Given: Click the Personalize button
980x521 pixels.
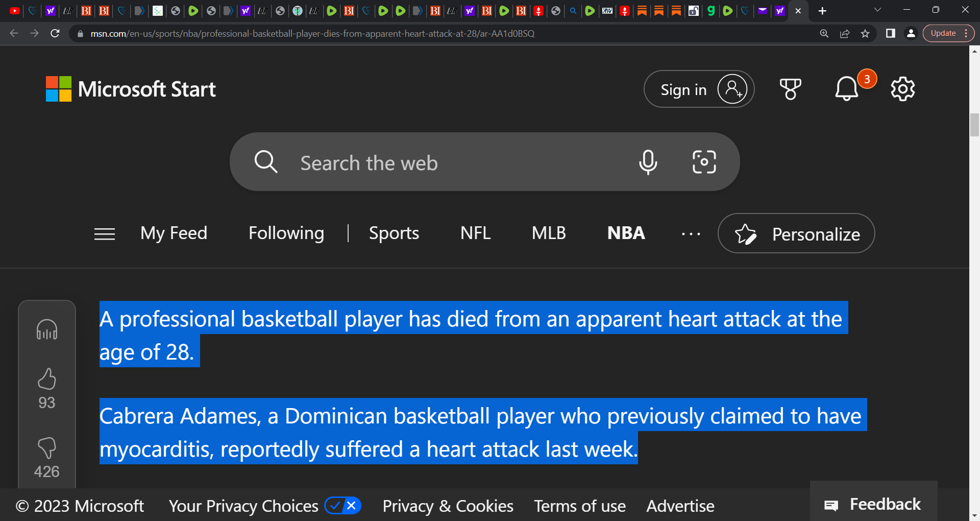Looking at the screenshot, I should click(x=796, y=233).
